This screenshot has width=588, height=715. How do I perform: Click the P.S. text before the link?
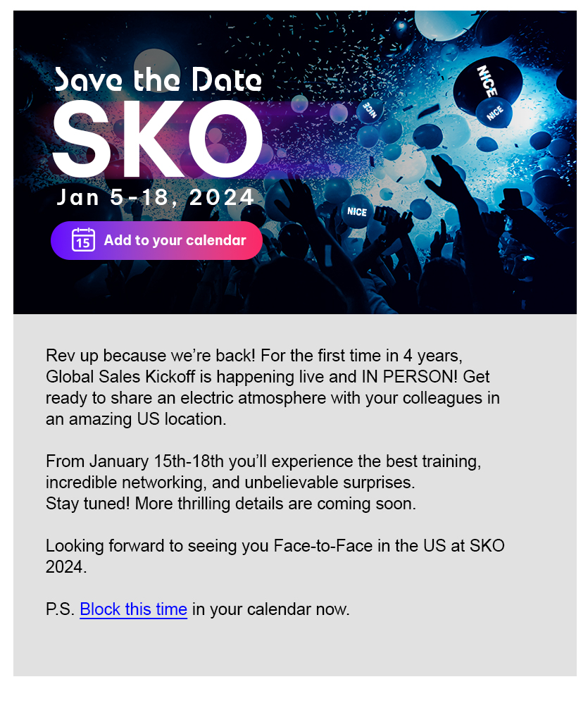[60, 609]
